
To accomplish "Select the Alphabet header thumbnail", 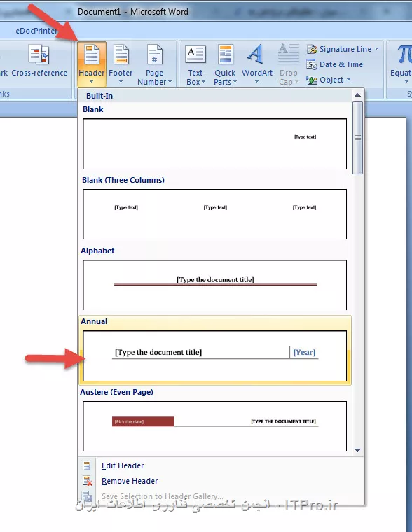I will click(214, 285).
